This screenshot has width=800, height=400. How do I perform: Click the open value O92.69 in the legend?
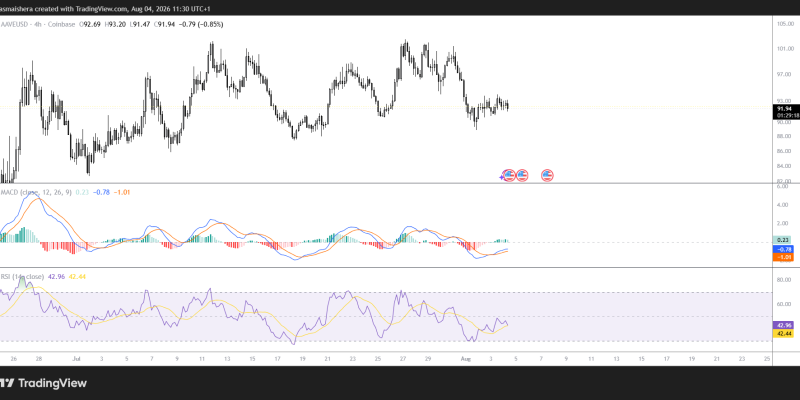coord(90,24)
